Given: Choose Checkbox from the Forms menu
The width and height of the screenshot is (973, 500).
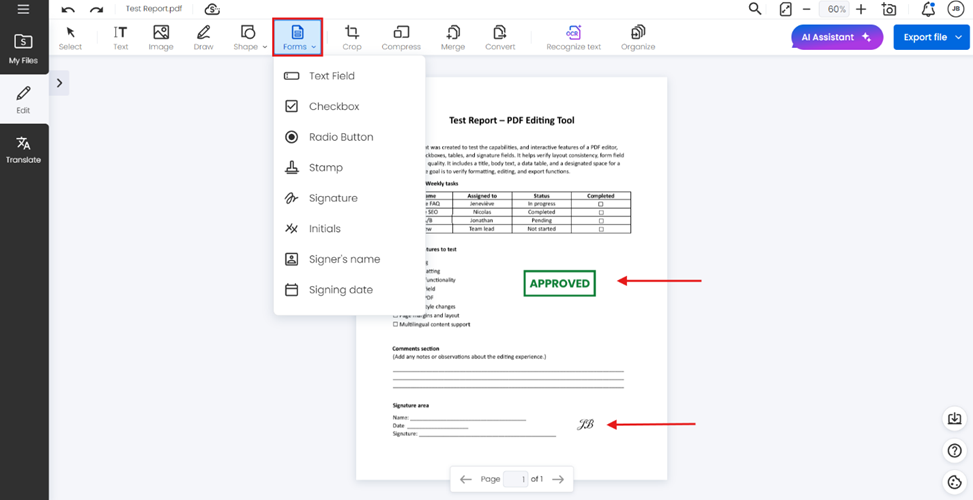Looking at the screenshot, I should click(333, 106).
